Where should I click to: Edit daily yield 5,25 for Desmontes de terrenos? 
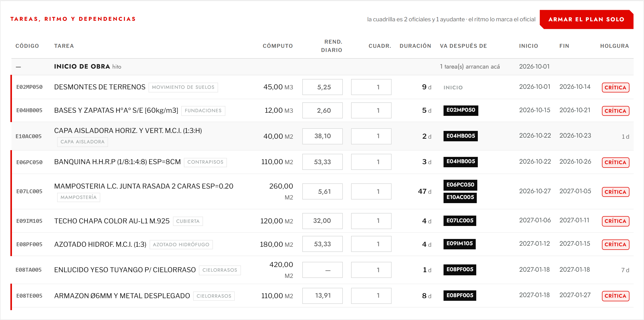click(x=322, y=87)
